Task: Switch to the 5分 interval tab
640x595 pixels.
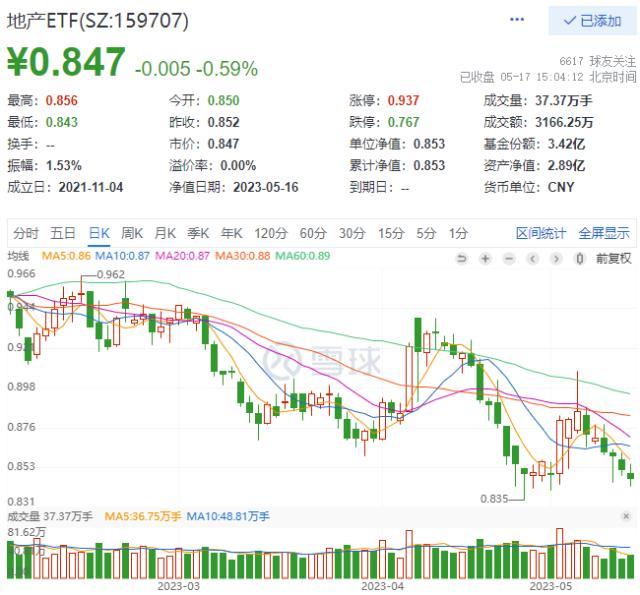Action: (x=426, y=233)
